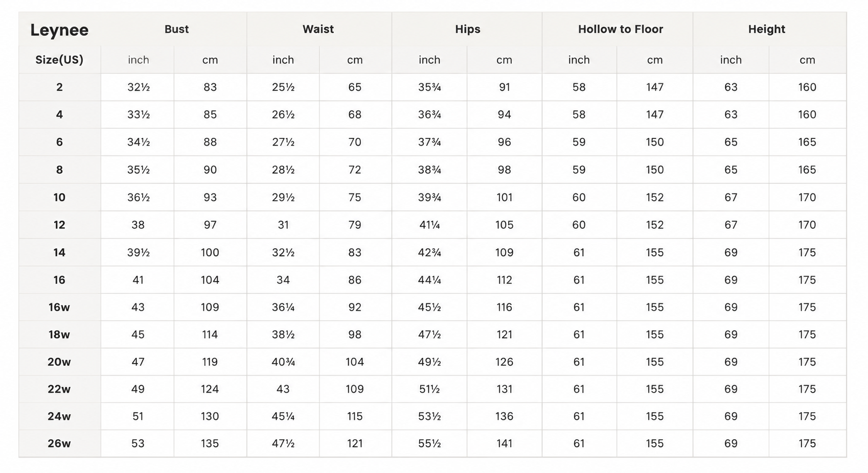Select the Bust column header

[176, 29]
